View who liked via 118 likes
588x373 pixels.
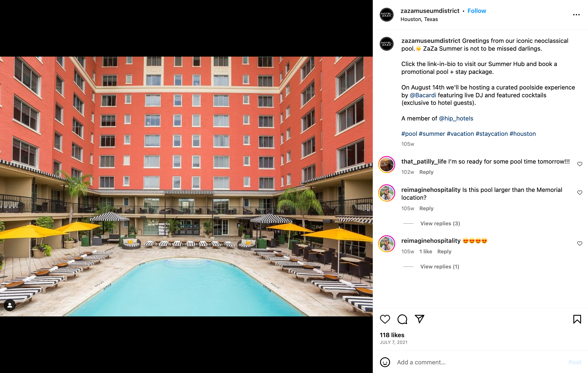(x=392, y=335)
